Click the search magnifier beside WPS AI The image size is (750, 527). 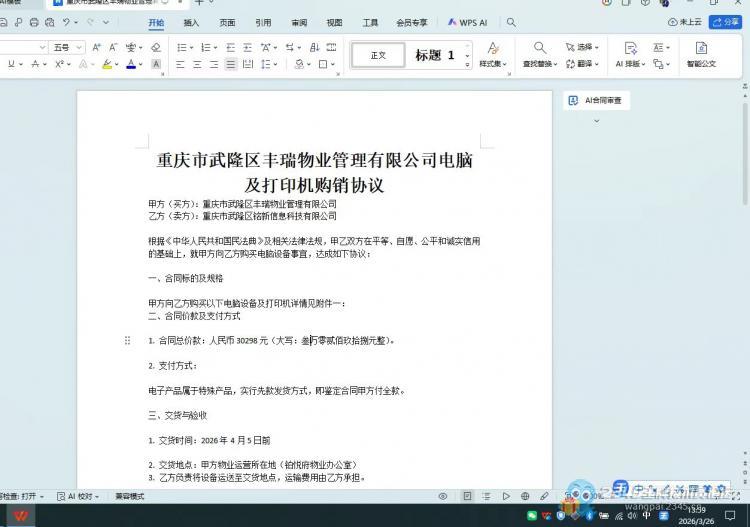(512, 22)
